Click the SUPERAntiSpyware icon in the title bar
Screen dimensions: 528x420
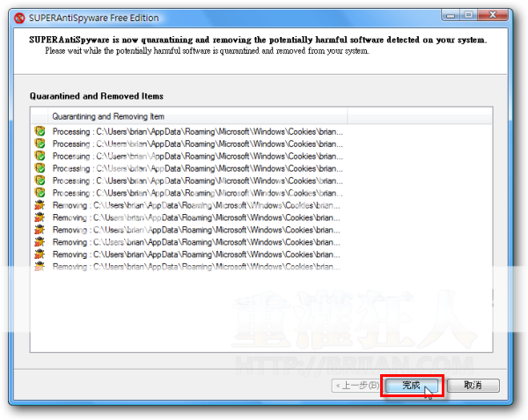pos(20,15)
